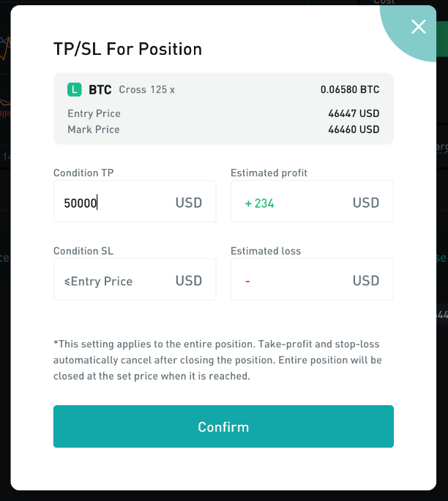The height and width of the screenshot is (501, 448).
Task: Click the Entry Price label
Action: tap(94, 113)
